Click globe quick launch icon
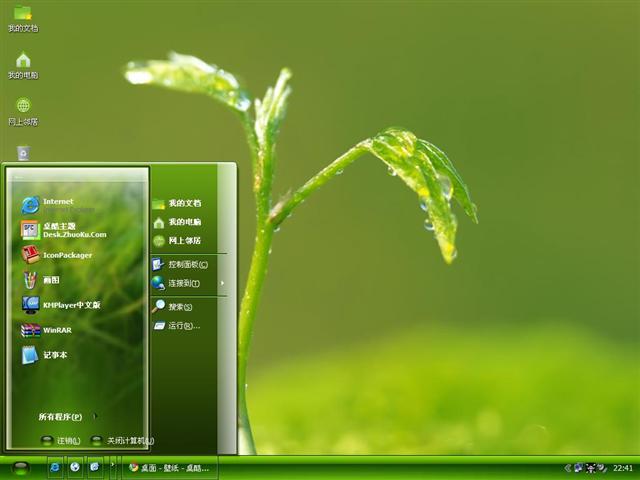This screenshot has width=640, height=480. [75, 467]
